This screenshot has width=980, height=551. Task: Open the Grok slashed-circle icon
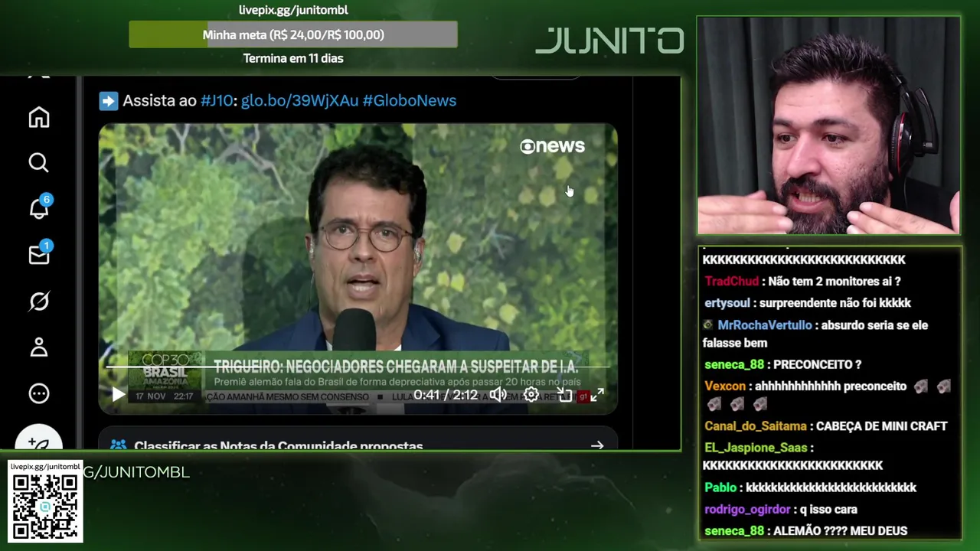click(39, 302)
